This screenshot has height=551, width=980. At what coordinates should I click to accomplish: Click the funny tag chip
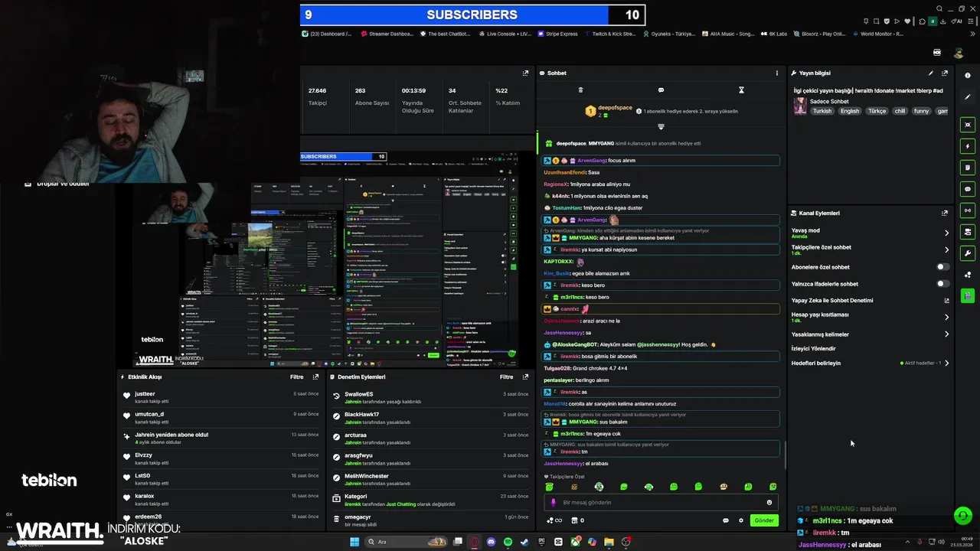point(922,111)
